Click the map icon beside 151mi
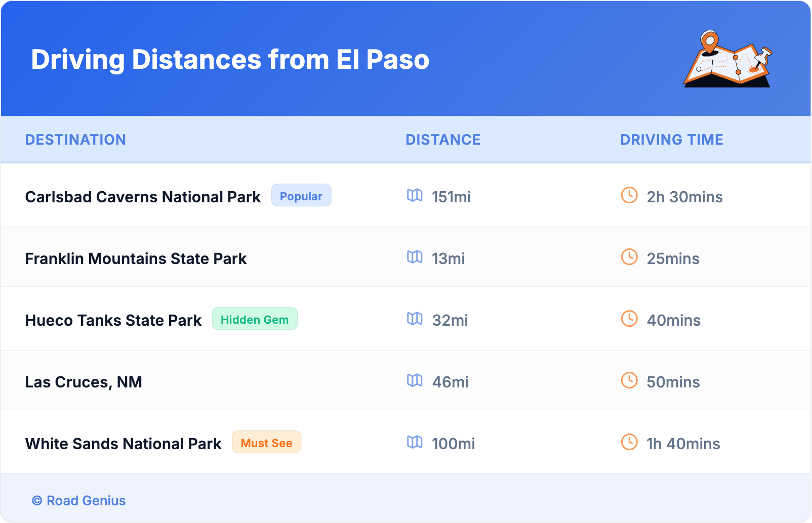The width and height of the screenshot is (812, 523). click(415, 196)
